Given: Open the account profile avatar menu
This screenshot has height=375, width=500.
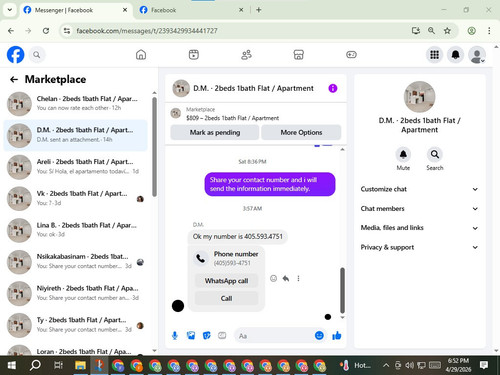Looking at the screenshot, I should pyautogui.click(x=477, y=55).
